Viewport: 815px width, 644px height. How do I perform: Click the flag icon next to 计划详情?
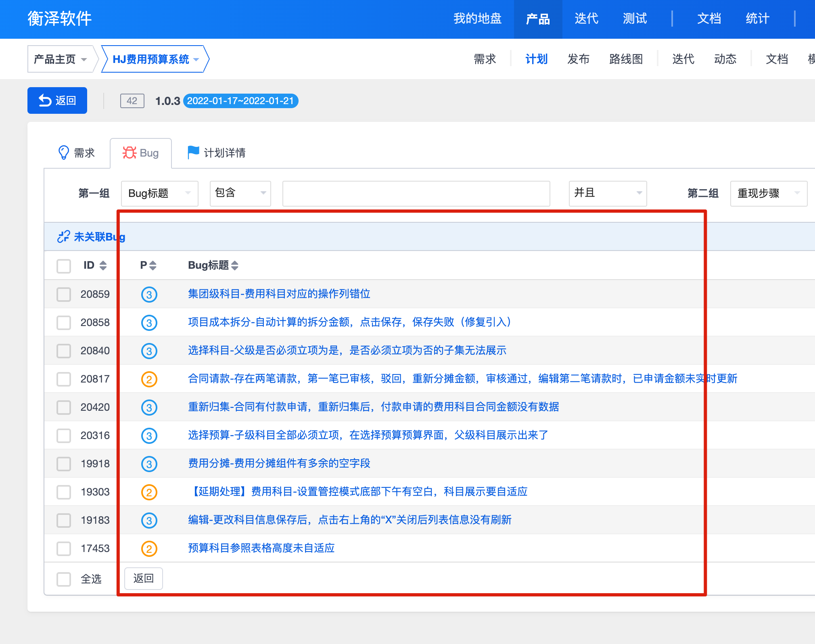(193, 153)
